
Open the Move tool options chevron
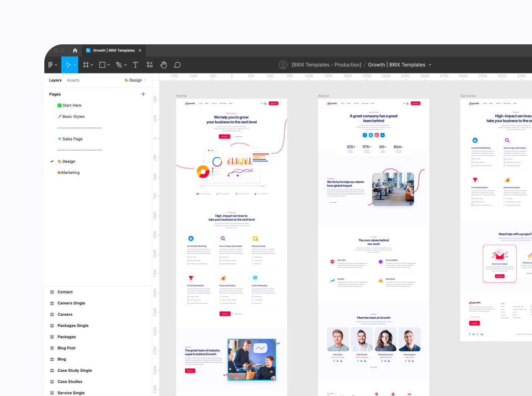click(x=75, y=65)
